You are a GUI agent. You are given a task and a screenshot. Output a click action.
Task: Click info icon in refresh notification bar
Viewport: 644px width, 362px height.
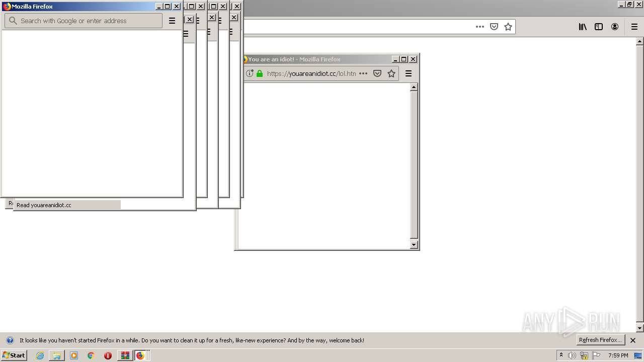pyautogui.click(x=10, y=340)
